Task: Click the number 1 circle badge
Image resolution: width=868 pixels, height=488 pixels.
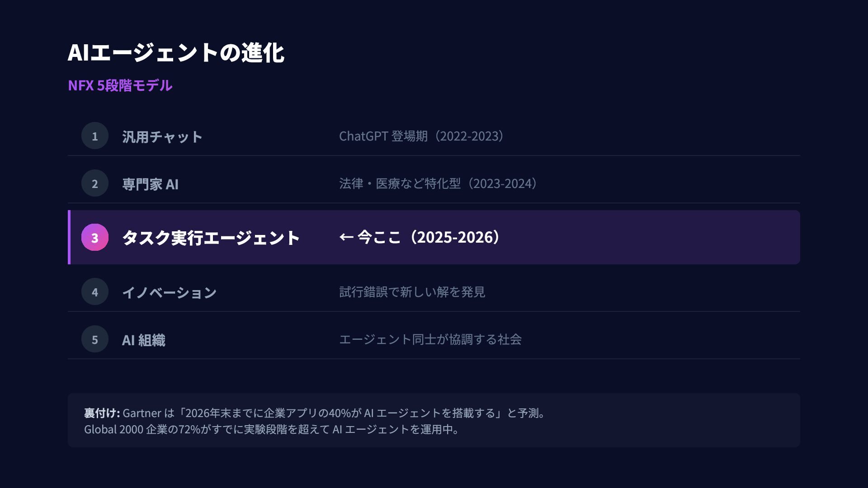Action: (95, 136)
